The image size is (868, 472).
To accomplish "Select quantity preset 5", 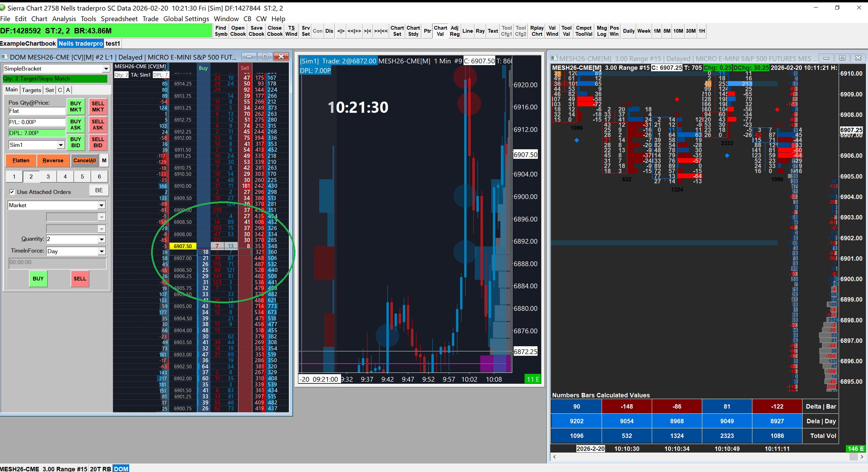I will (82, 177).
